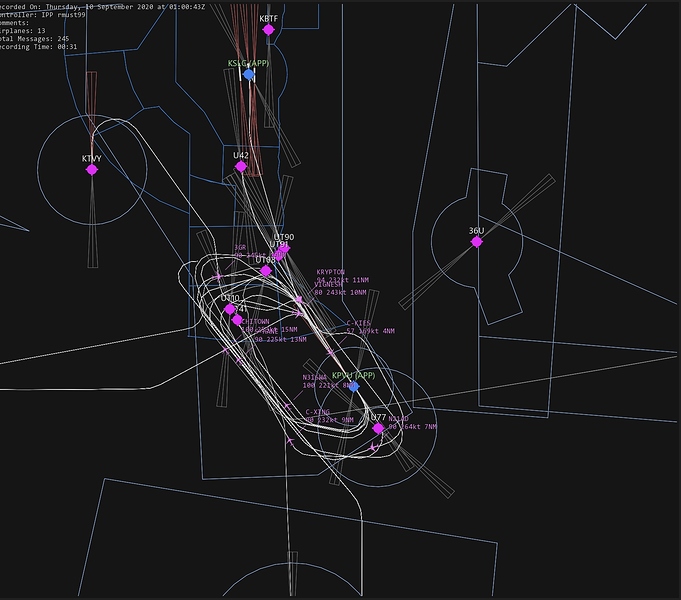Select the aircraft tag beside U77
The height and width of the screenshot is (600, 681).
coord(412,423)
